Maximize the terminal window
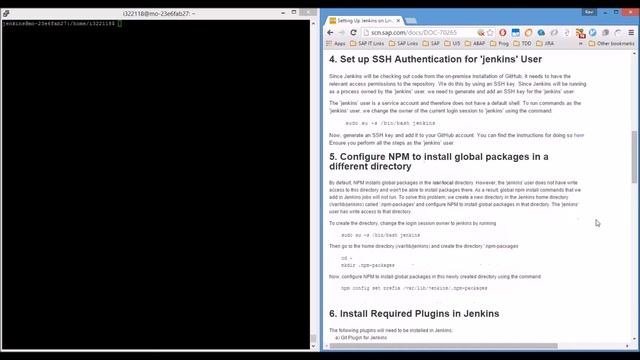Viewport: 640px width, 360px height. click(294, 12)
